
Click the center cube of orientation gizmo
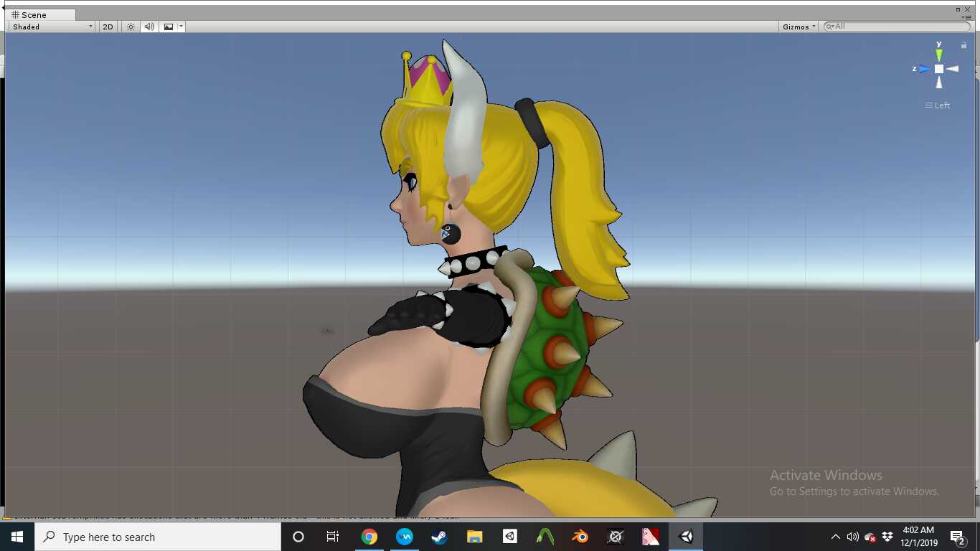click(939, 69)
